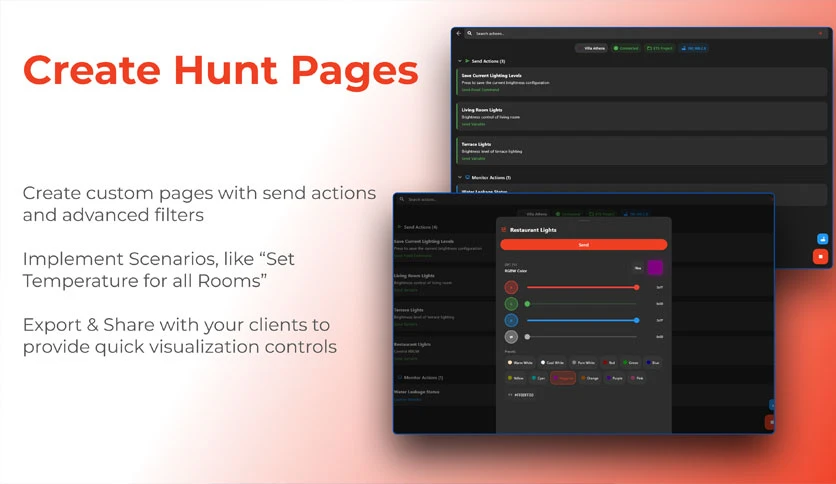Select the Green preset
This screenshot has width=836, height=484.
(631, 362)
